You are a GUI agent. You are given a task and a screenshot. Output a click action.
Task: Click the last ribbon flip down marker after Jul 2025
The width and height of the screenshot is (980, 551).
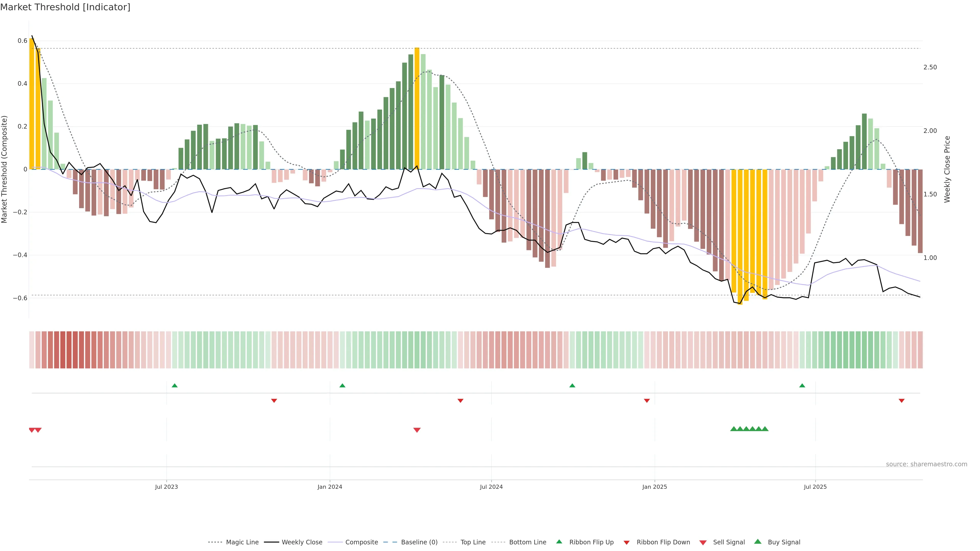902,401
